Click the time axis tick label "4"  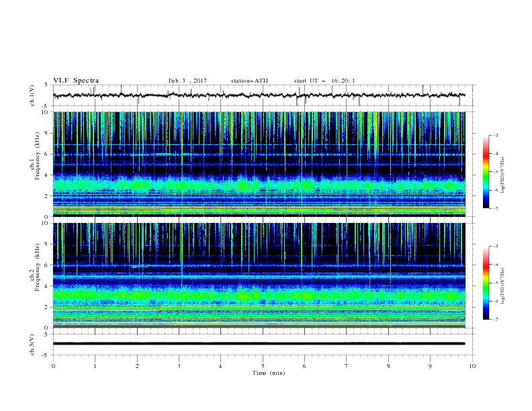(x=220, y=366)
